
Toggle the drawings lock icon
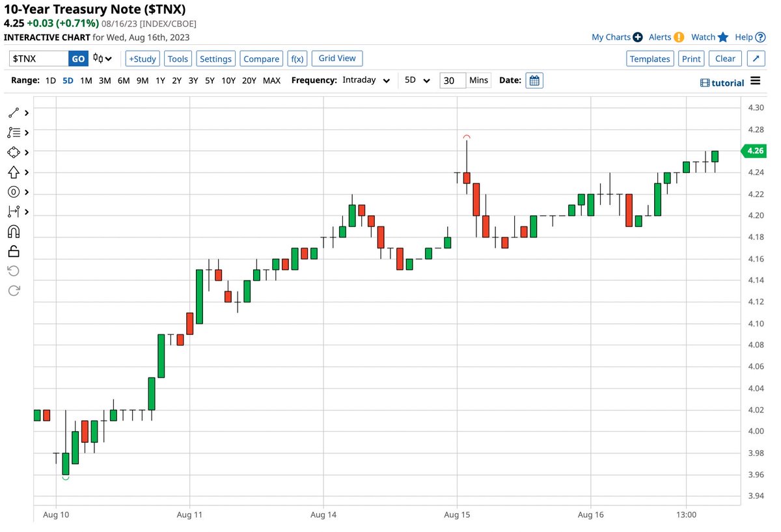[x=14, y=251]
